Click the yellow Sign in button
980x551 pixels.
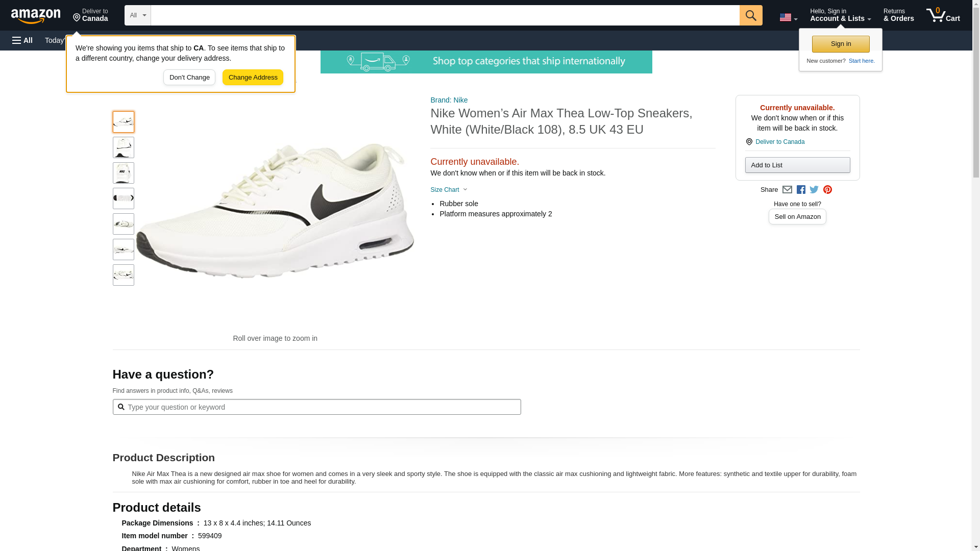click(841, 44)
